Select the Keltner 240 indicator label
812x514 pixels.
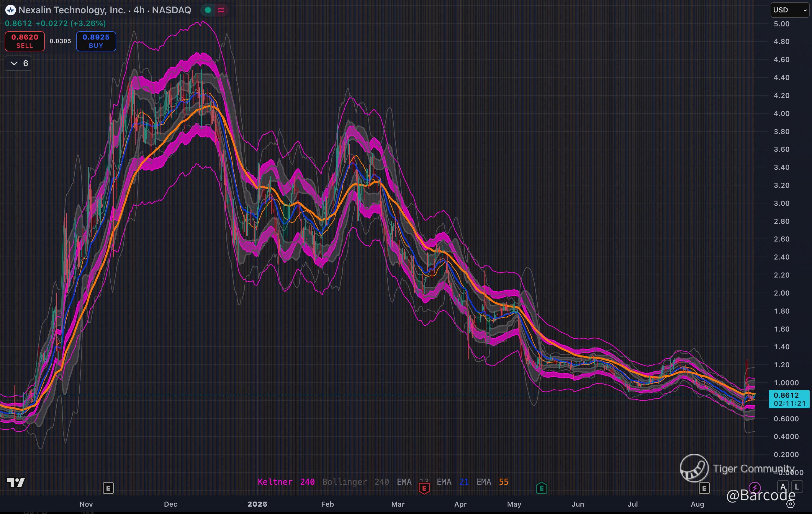coord(286,482)
